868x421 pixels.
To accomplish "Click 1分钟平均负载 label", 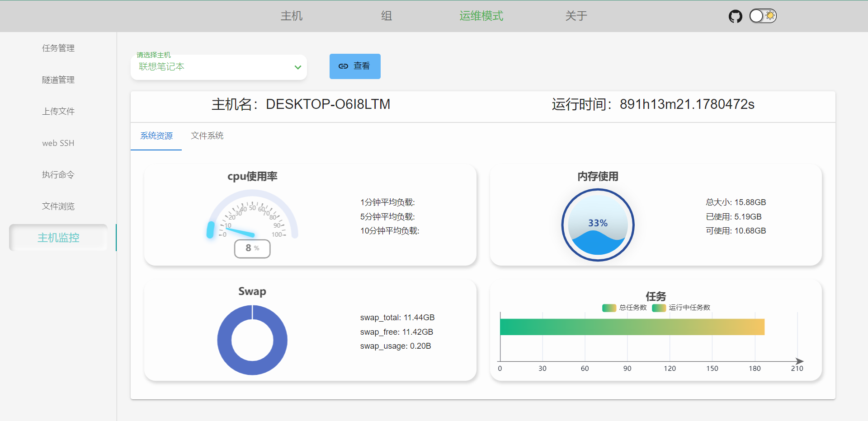I will tap(387, 202).
